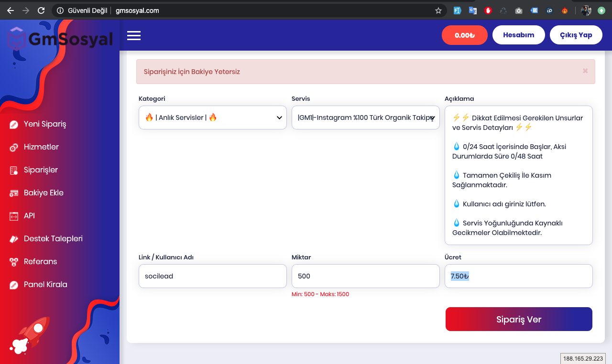Open the red stop-hand adblock extension
The image size is (612, 364).
[488, 11]
